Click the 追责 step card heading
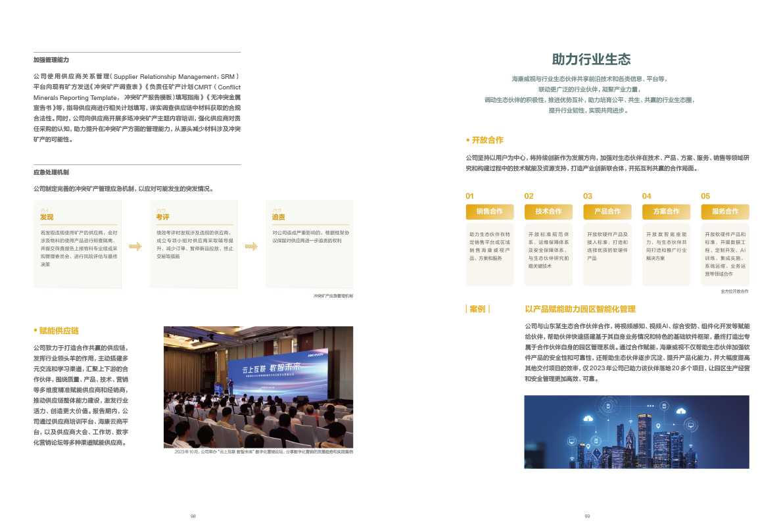This screenshot has height=532, width=783. 279,217
